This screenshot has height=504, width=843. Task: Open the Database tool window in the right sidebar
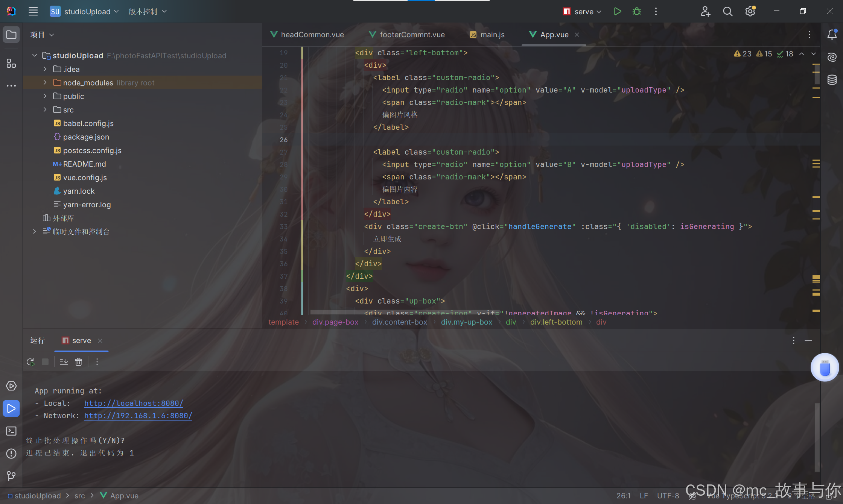tap(832, 80)
